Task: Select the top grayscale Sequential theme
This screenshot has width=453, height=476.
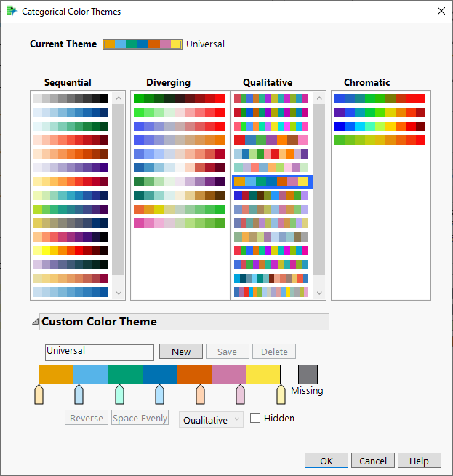Action: point(71,98)
